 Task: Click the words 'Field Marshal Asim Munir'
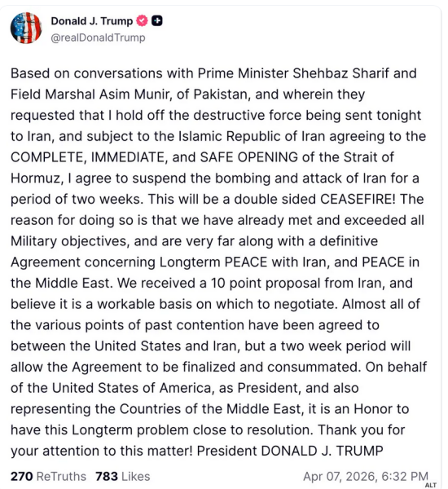pos(91,95)
